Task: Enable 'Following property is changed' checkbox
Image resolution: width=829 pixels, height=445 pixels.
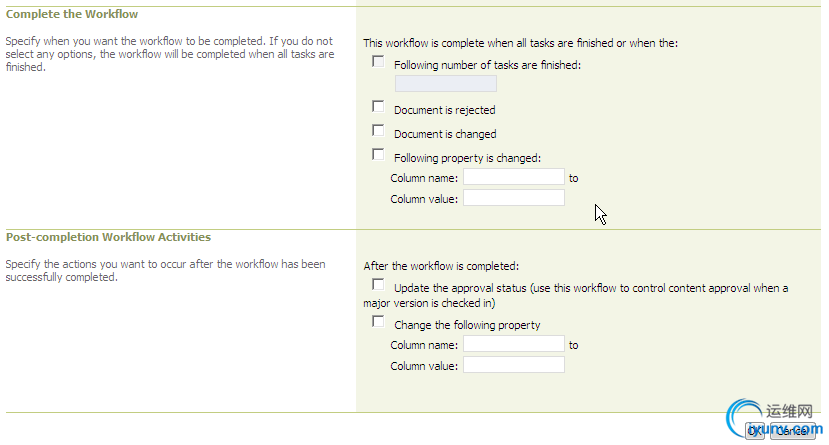Action: click(378, 154)
